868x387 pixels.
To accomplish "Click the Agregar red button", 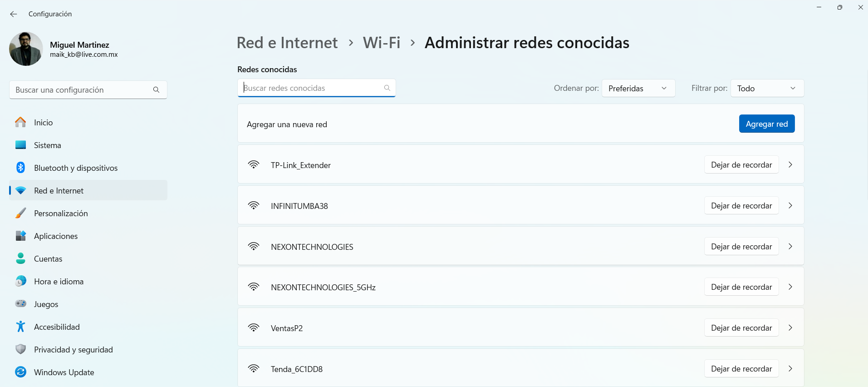I will (x=767, y=124).
